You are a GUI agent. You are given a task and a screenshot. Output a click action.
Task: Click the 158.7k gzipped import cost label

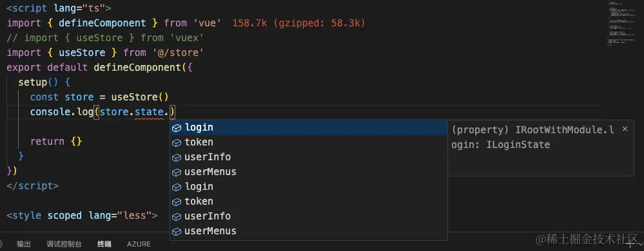(x=298, y=23)
